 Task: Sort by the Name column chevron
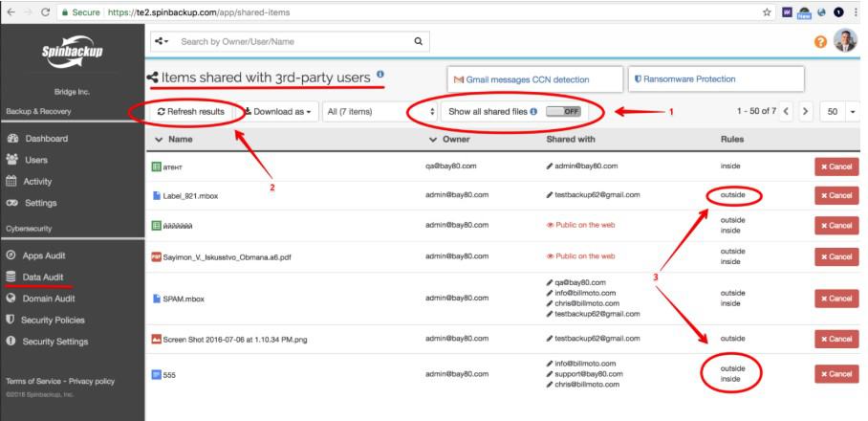click(159, 140)
